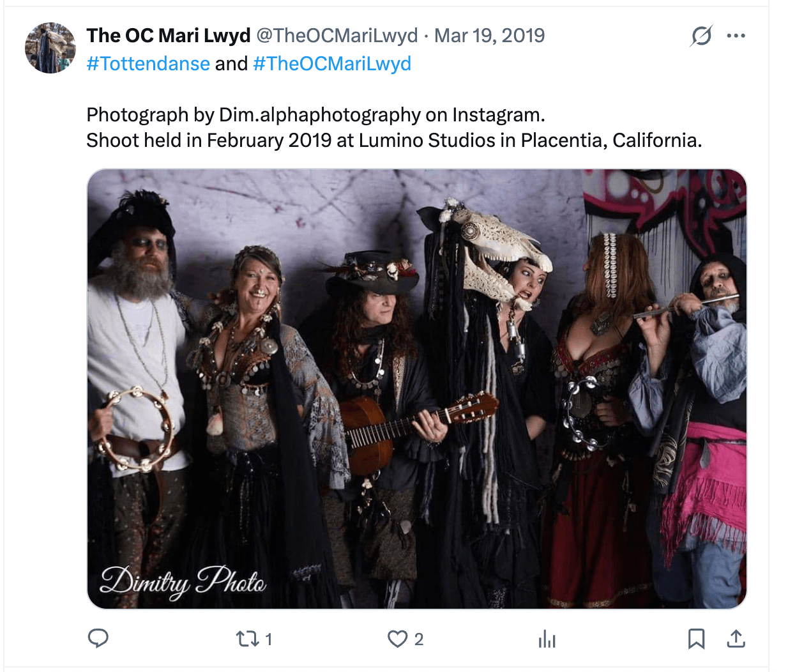Click the like count of 2

419,639
